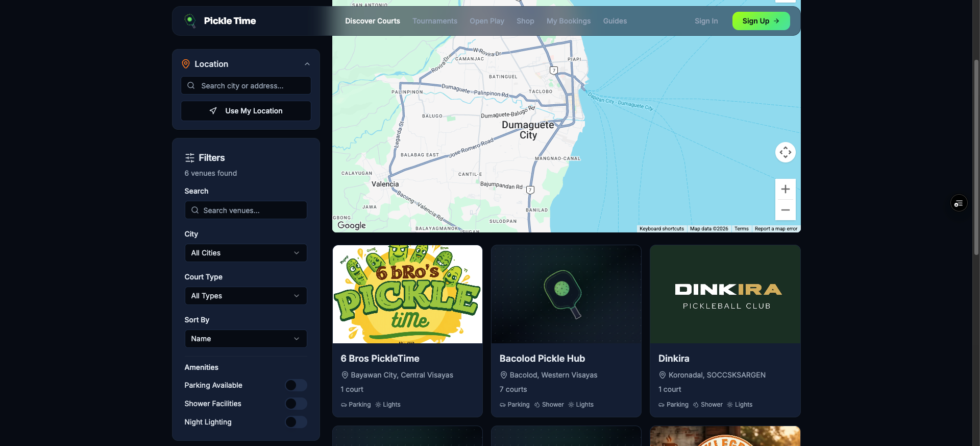This screenshot has width=980, height=446.
Task: Open the City dropdown showing All Cities
Action: 246,253
